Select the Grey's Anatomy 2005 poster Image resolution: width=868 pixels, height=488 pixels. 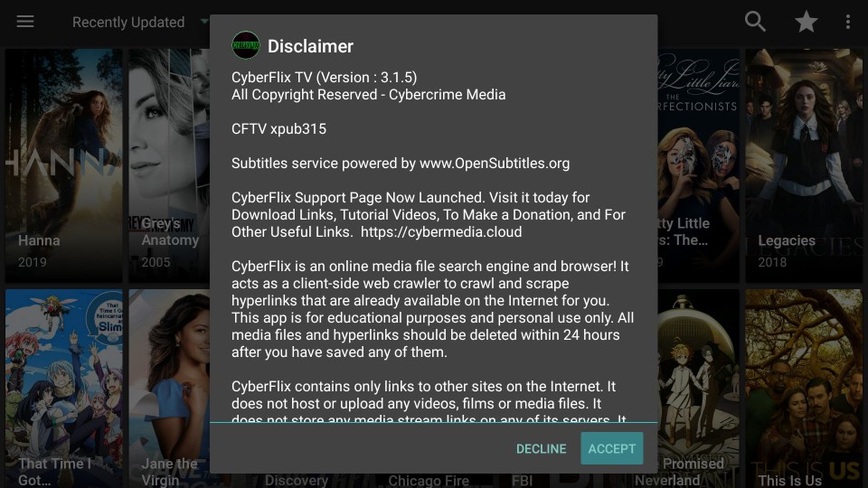[x=169, y=165]
